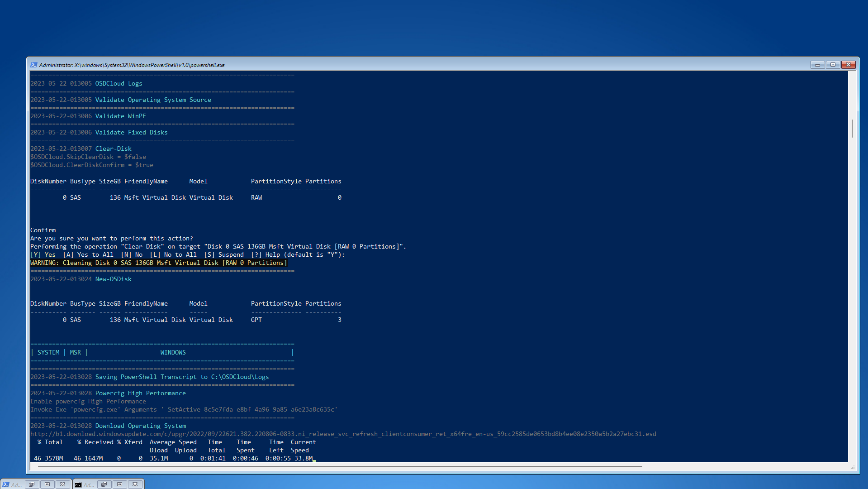Click the WINDOWS partition label in console
The width and height of the screenshot is (868, 489).
[173, 352]
